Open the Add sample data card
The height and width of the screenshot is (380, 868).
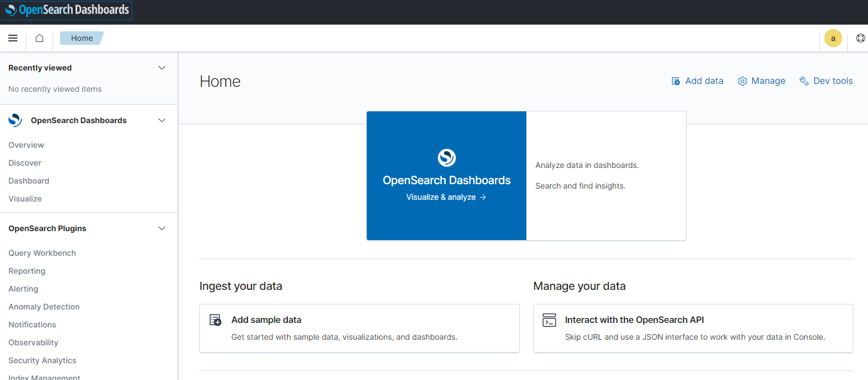pyautogui.click(x=360, y=329)
